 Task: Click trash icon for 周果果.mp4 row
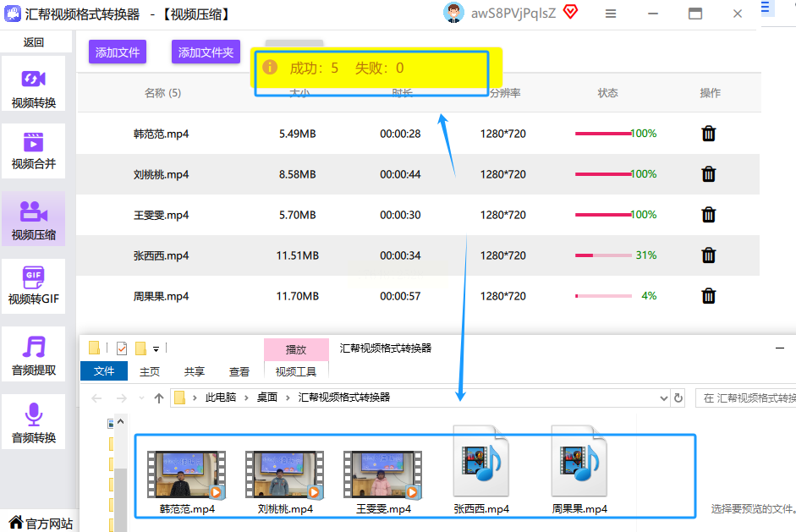tap(709, 296)
